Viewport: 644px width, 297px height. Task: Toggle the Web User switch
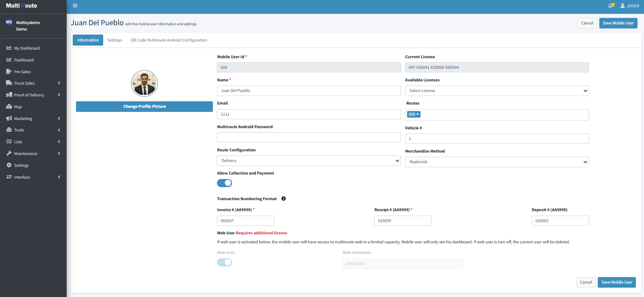[x=224, y=262]
